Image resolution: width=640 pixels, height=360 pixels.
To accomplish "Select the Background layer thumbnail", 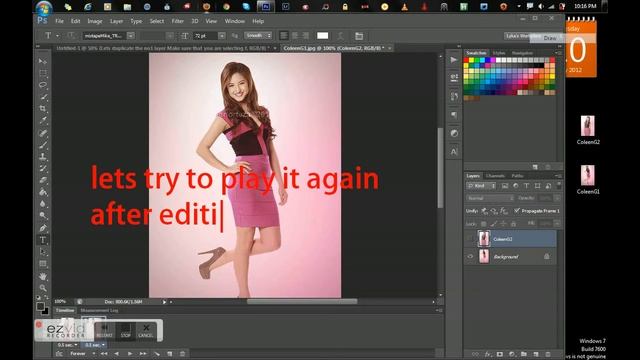I will point(484,256).
